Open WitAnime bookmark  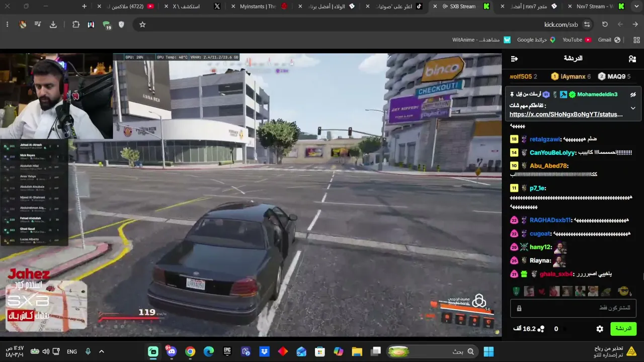(481, 40)
